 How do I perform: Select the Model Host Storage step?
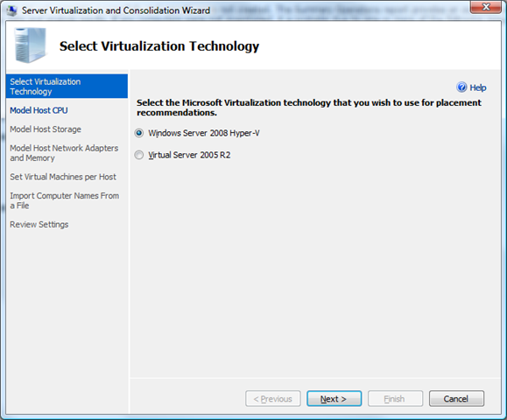(46, 129)
